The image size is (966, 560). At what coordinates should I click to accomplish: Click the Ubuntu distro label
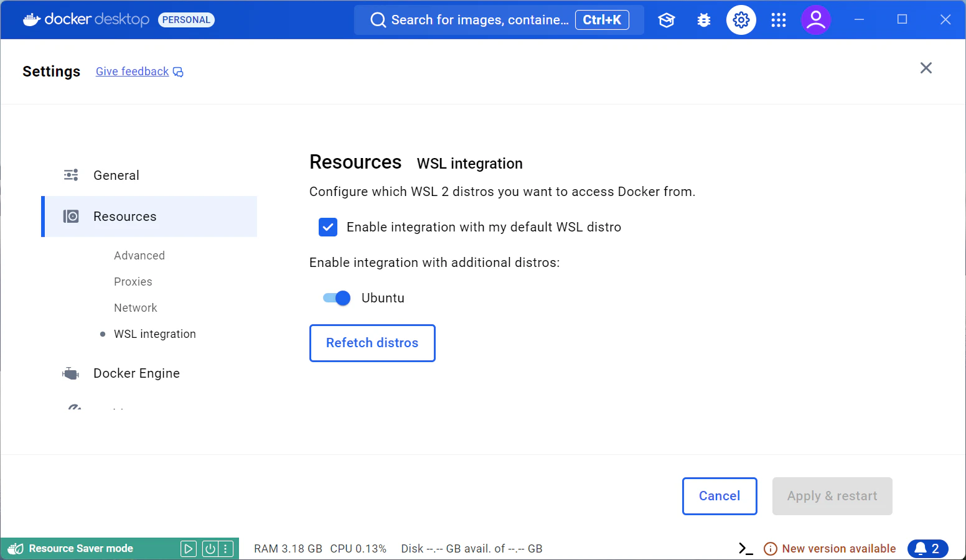click(x=383, y=298)
